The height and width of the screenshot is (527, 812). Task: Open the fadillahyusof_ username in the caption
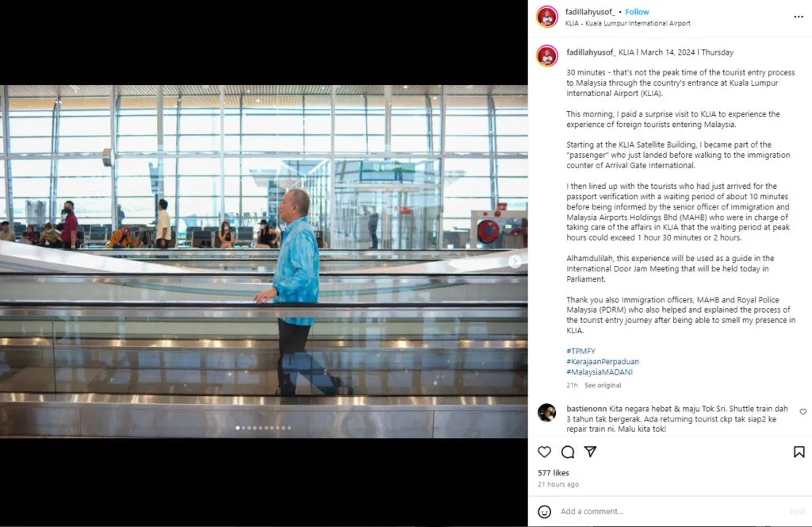click(x=591, y=52)
